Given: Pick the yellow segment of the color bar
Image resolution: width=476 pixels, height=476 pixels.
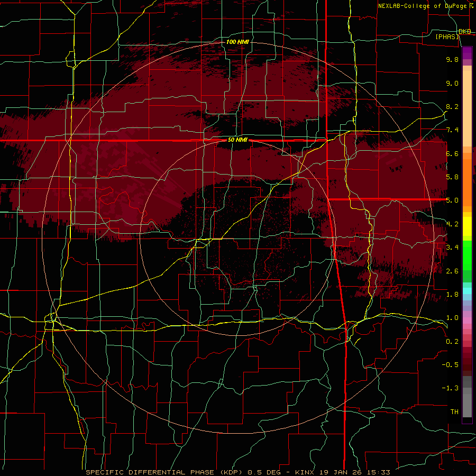Looking at the screenshot, I should click(x=467, y=226).
